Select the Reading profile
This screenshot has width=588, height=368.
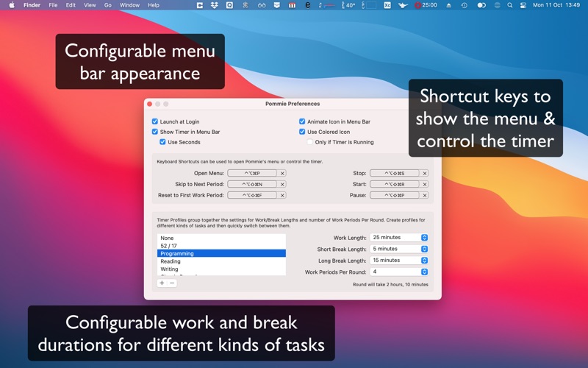pyautogui.click(x=221, y=261)
